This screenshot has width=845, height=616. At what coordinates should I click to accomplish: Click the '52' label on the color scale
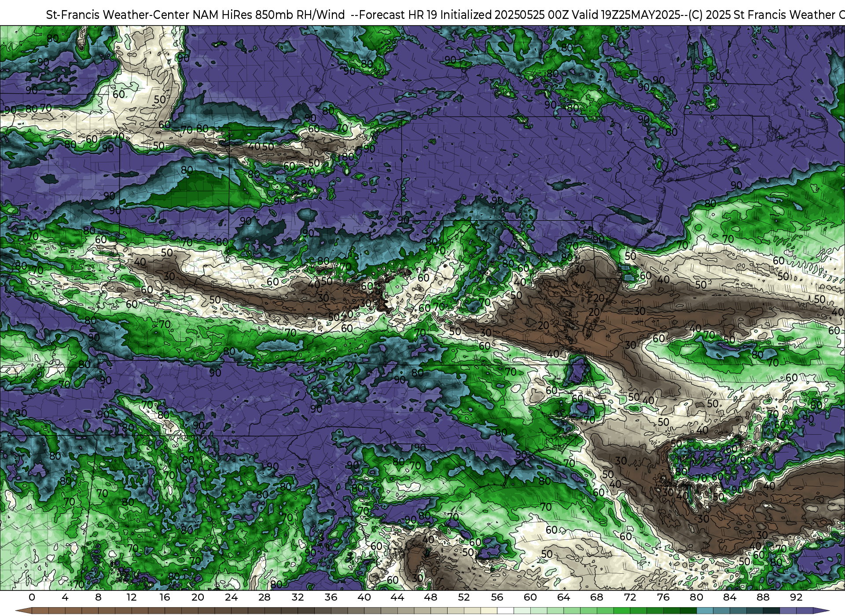click(464, 597)
